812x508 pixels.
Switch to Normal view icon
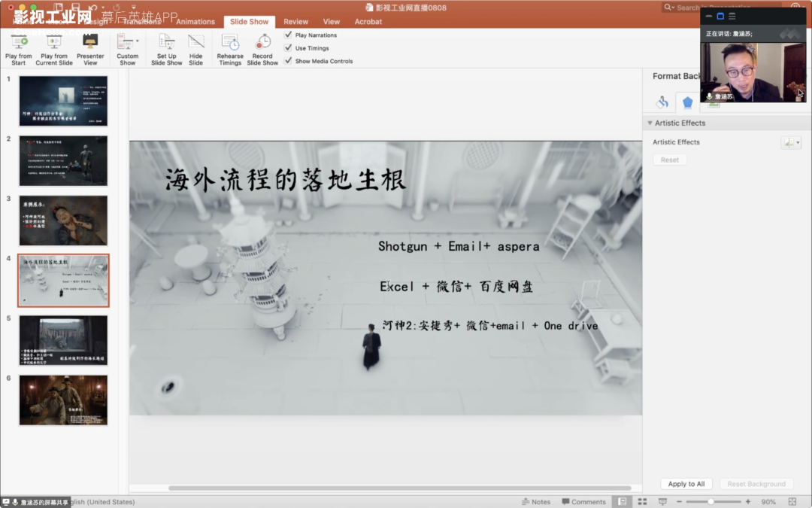(x=623, y=502)
